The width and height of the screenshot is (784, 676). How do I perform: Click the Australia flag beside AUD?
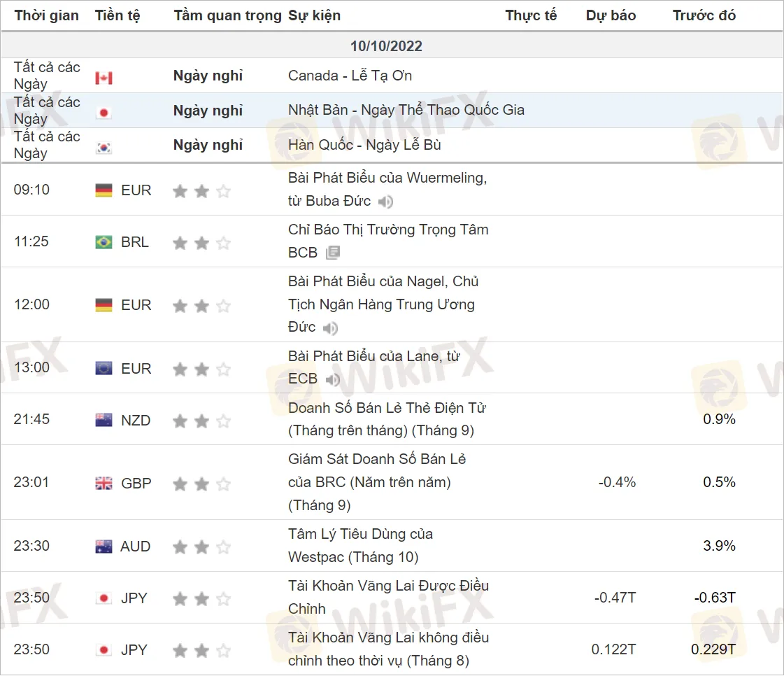pyautogui.click(x=104, y=547)
